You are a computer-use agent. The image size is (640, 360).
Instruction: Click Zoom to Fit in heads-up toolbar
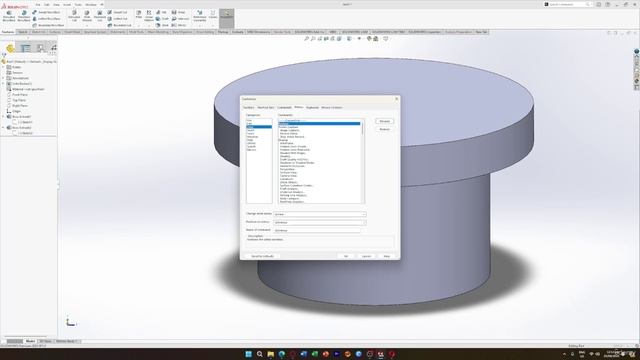tap(307, 38)
